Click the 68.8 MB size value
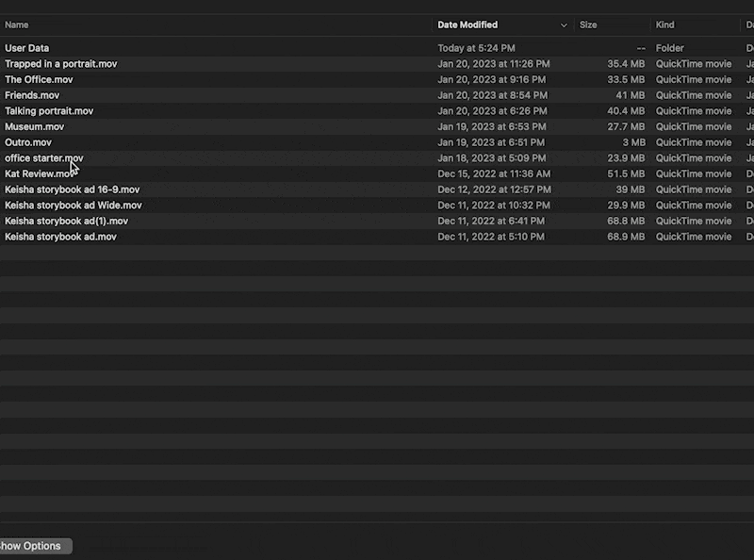Image resolution: width=754 pixels, height=560 pixels. click(626, 222)
